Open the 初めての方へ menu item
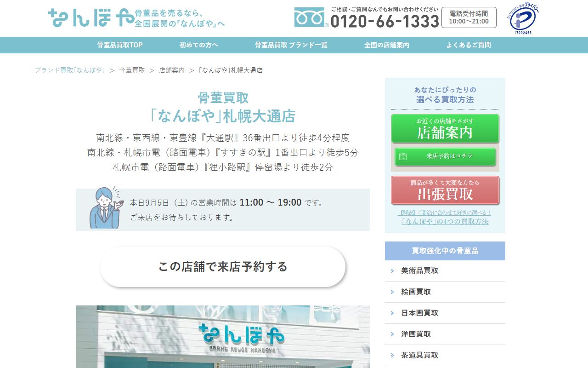 pos(199,45)
